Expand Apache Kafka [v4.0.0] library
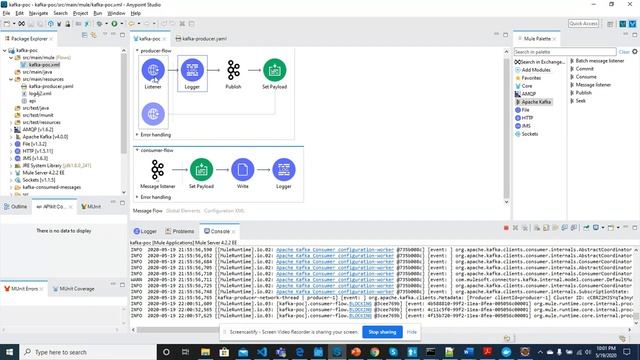The width and height of the screenshot is (640, 360). click(x=11, y=137)
